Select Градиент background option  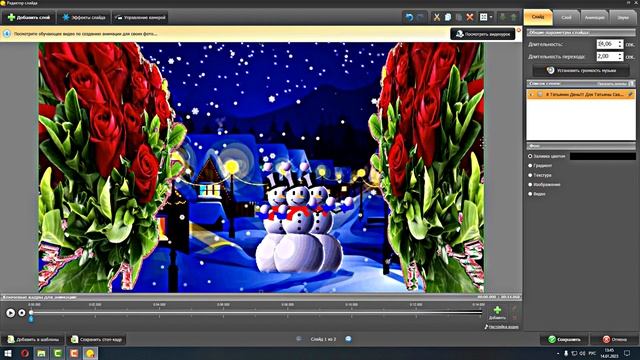540,166
